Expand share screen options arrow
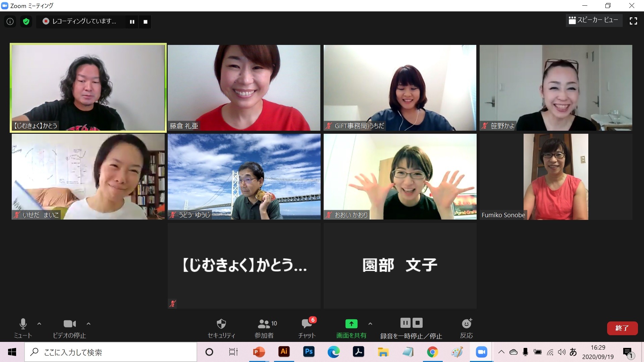Screen dimensions: 644x362 click(370, 324)
